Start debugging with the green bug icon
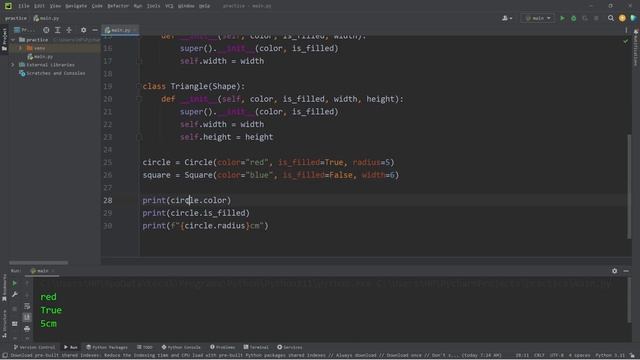640x360 pixels. pyautogui.click(x=573, y=18)
